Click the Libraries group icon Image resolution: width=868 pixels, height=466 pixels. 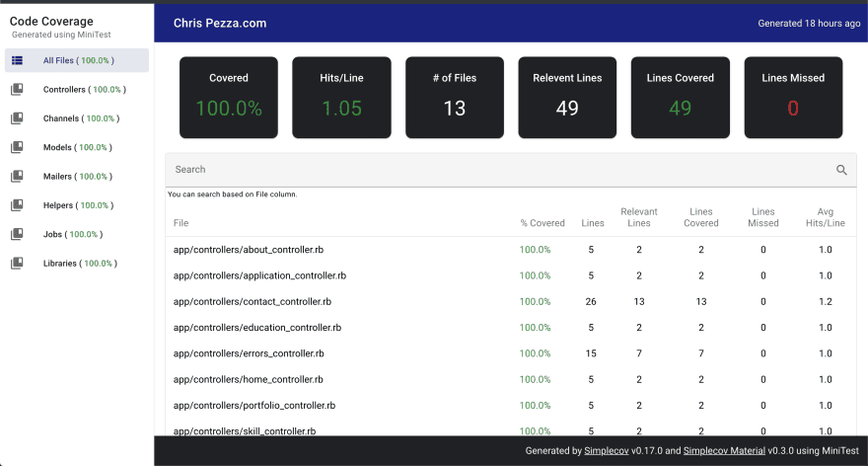coord(17,264)
